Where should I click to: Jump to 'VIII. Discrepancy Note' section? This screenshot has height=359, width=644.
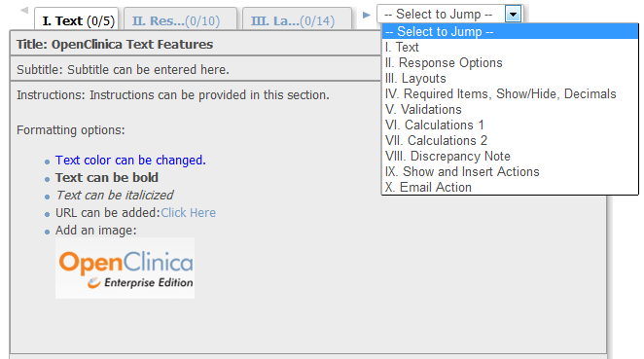click(510, 156)
